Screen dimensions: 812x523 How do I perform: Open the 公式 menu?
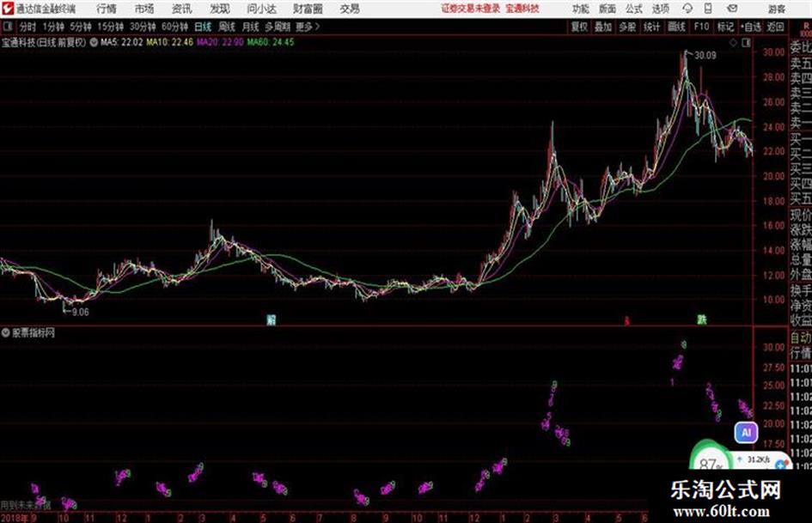coord(634,9)
